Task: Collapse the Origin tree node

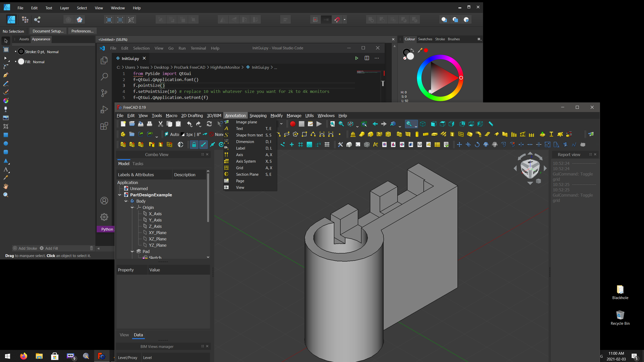Action: coord(132,207)
